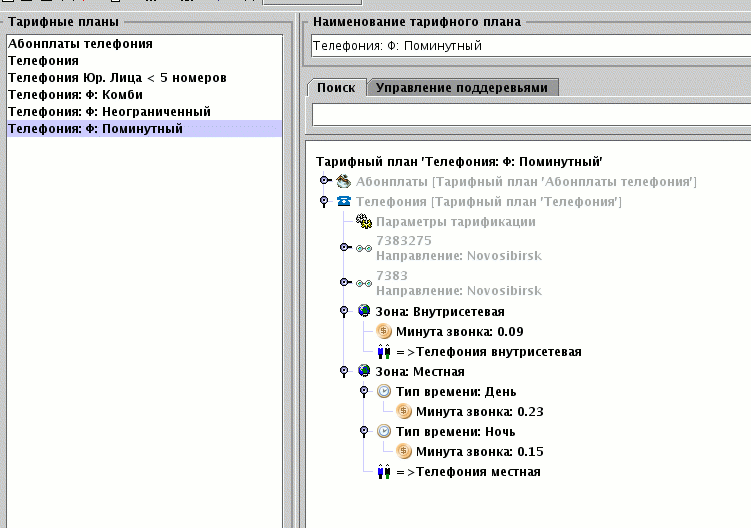Click the gears icon for Параметры тарификации

click(x=363, y=221)
